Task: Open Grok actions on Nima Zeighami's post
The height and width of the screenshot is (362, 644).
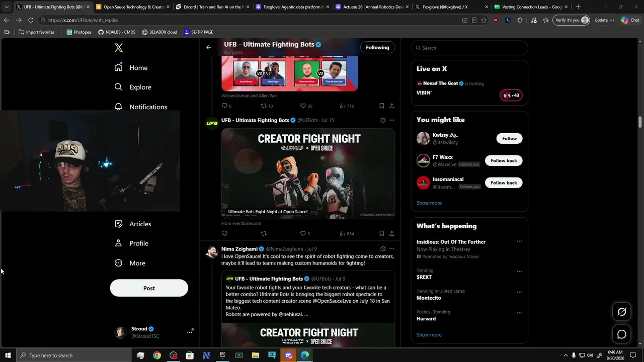Action: (x=383, y=249)
